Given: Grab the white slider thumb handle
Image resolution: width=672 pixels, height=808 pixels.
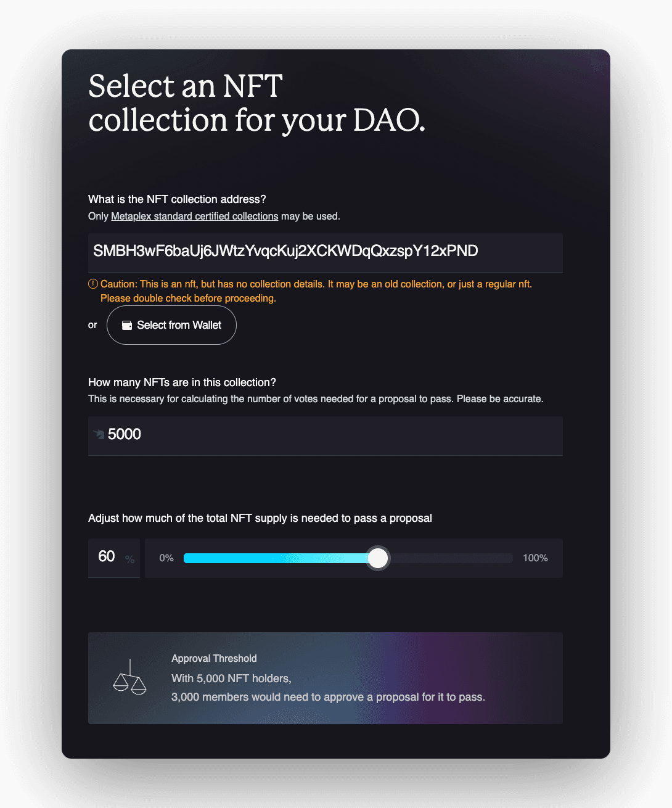Looking at the screenshot, I should (378, 558).
